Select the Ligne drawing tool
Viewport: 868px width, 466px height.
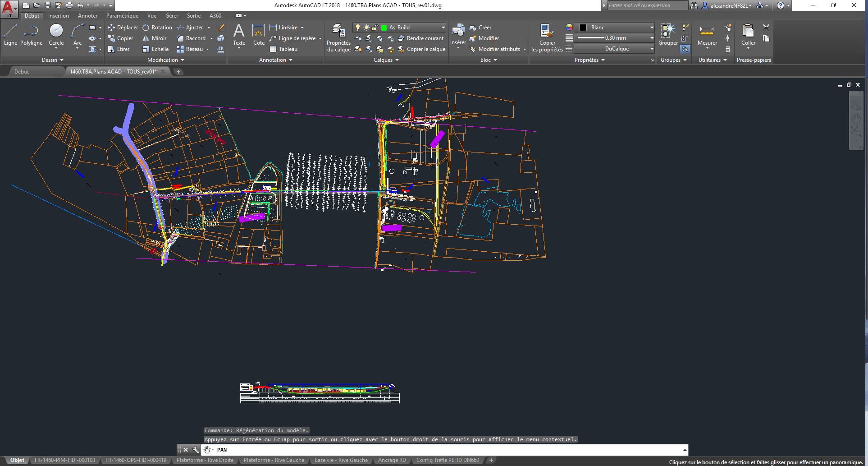point(10,35)
